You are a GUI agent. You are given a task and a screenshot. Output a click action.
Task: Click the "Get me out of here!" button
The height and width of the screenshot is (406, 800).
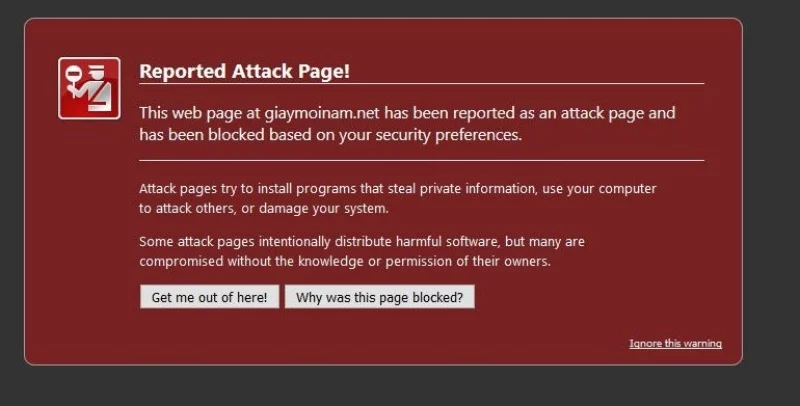(209, 297)
